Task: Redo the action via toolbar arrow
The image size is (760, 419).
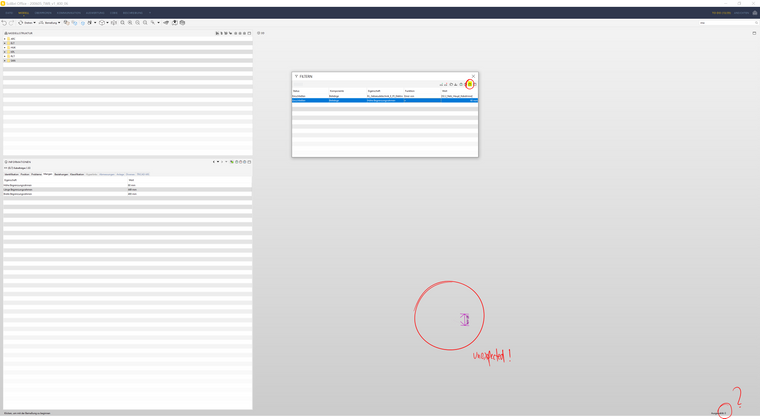Action: point(11,23)
